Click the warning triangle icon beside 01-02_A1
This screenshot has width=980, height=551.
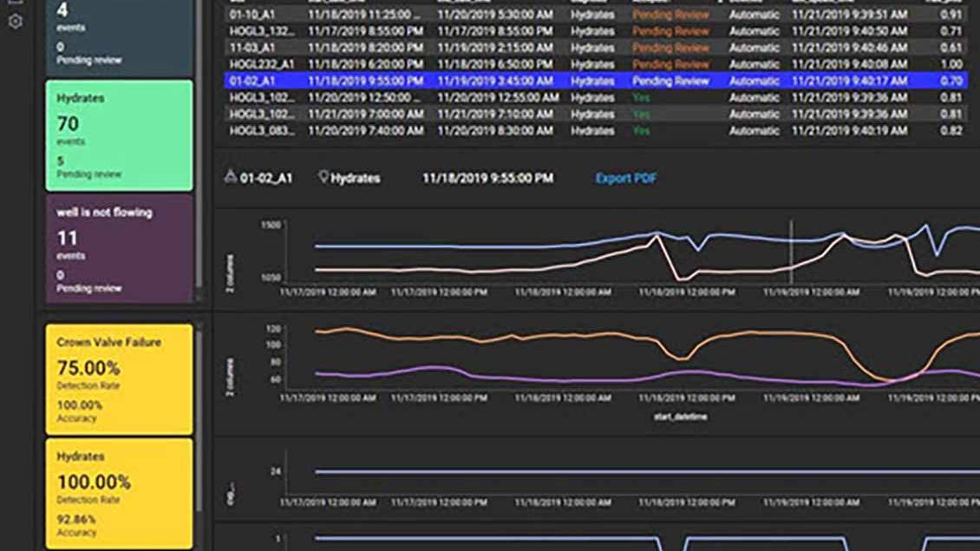(x=231, y=177)
